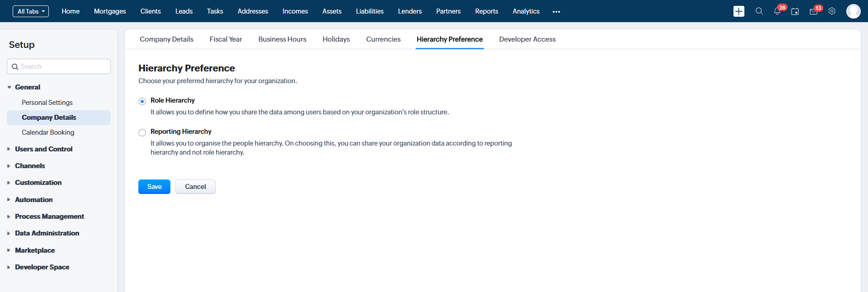The height and width of the screenshot is (292, 868).
Task: Click the Save button
Action: [154, 187]
